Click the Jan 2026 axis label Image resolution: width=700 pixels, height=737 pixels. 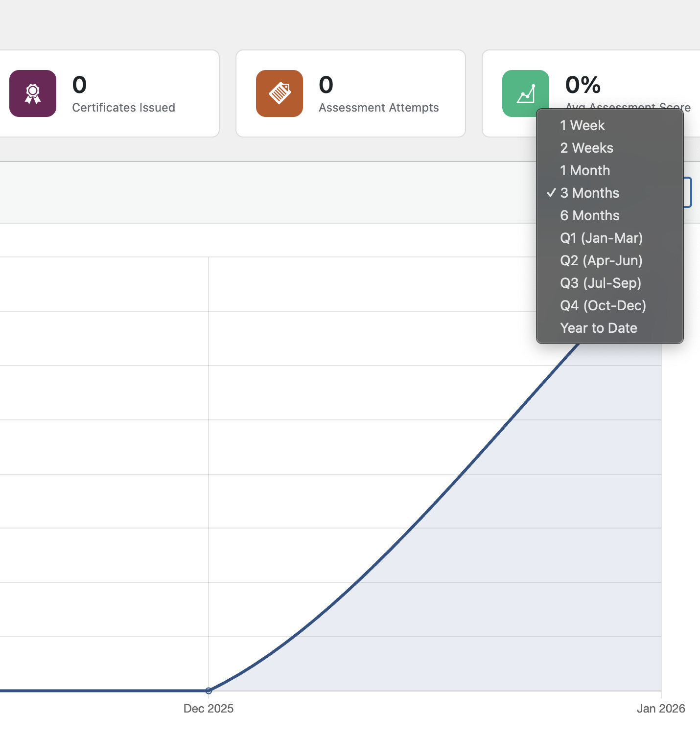(x=660, y=709)
